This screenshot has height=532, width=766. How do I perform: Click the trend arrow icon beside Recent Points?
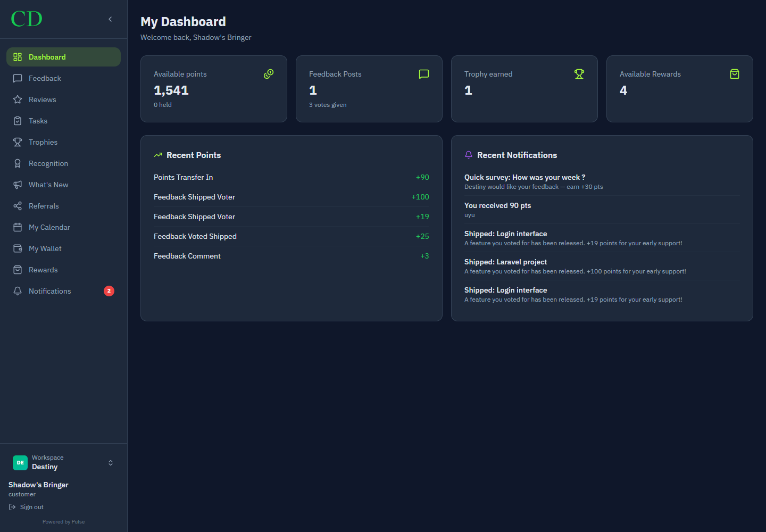158,155
